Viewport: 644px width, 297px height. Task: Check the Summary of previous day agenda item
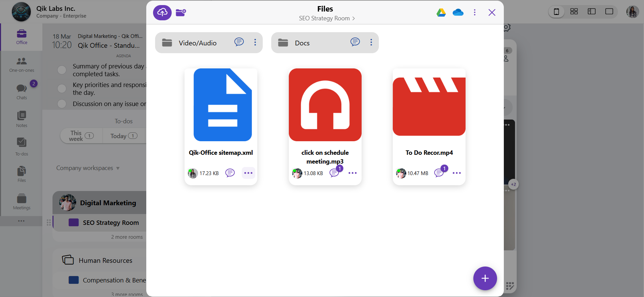pyautogui.click(x=62, y=70)
